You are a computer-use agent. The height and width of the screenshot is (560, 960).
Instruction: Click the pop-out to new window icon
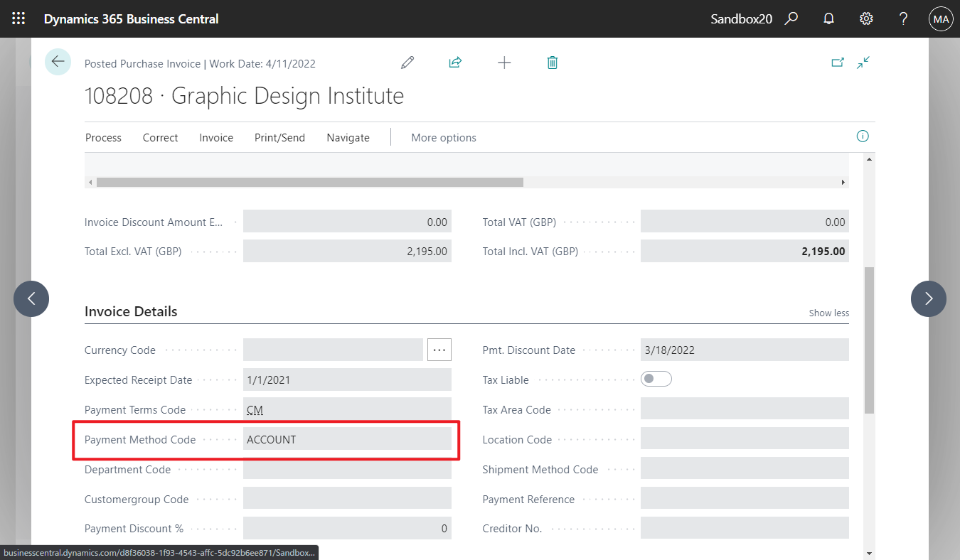tap(838, 63)
